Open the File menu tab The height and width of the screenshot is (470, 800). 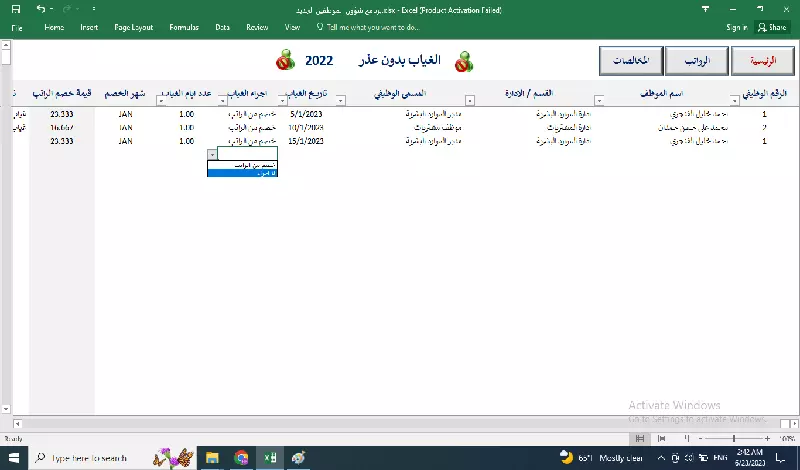click(x=17, y=28)
